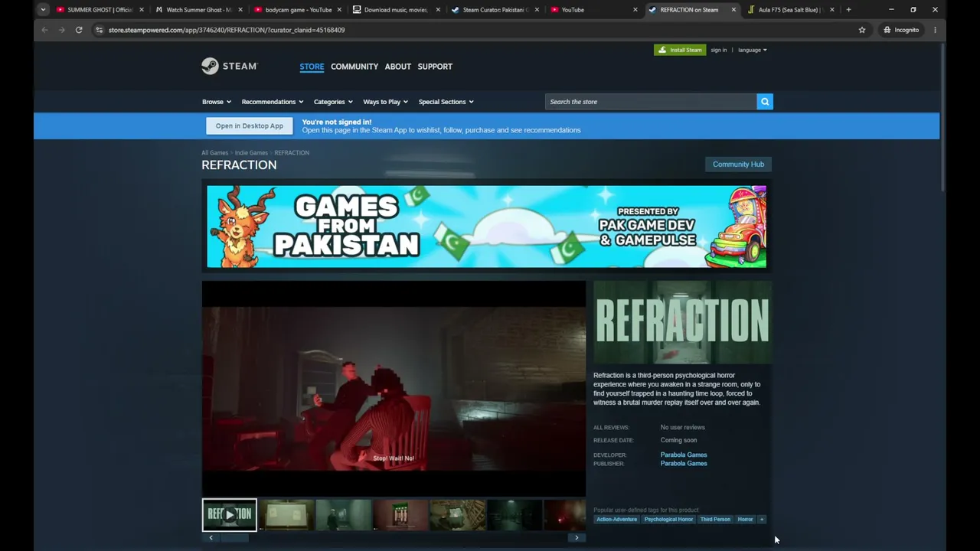Screen dimensions: 980x551
Task: Select the red wall green door thumbnail
Action: [x=400, y=515]
